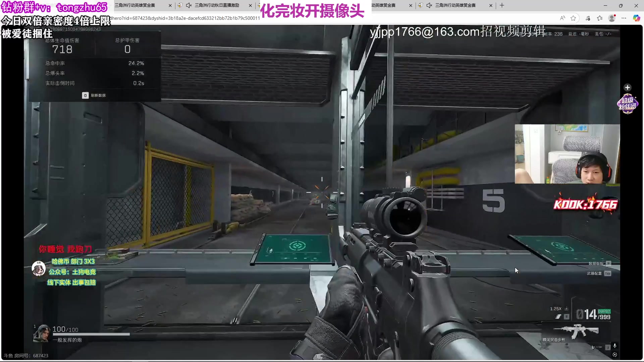Click the streamer webcam thumbnail

pyautogui.click(x=567, y=154)
